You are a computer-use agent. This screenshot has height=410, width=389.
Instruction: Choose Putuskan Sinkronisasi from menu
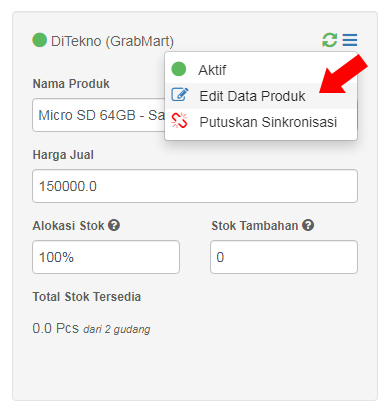pos(261,122)
